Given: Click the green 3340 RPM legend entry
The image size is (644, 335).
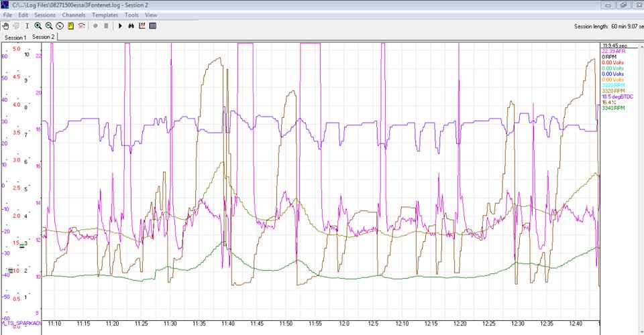Looking at the screenshot, I should [x=613, y=108].
